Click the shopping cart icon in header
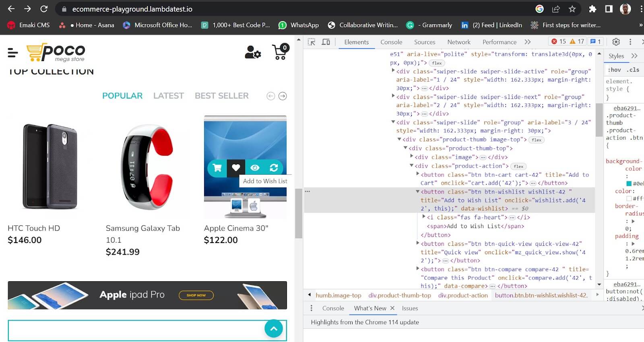Image resolution: width=644 pixels, height=342 pixels. coord(280,52)
